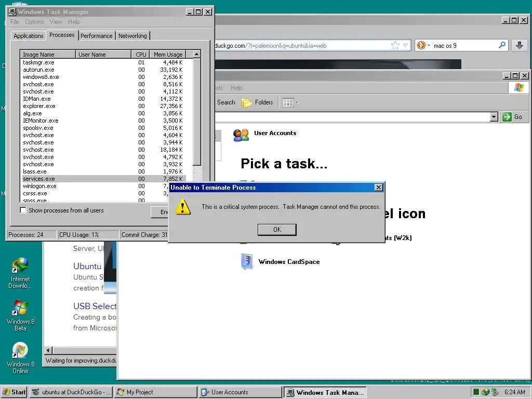The height and width of the screenshot is (399, 532).
Task: Sort processes by Image Name column
Action: point(48,54)
